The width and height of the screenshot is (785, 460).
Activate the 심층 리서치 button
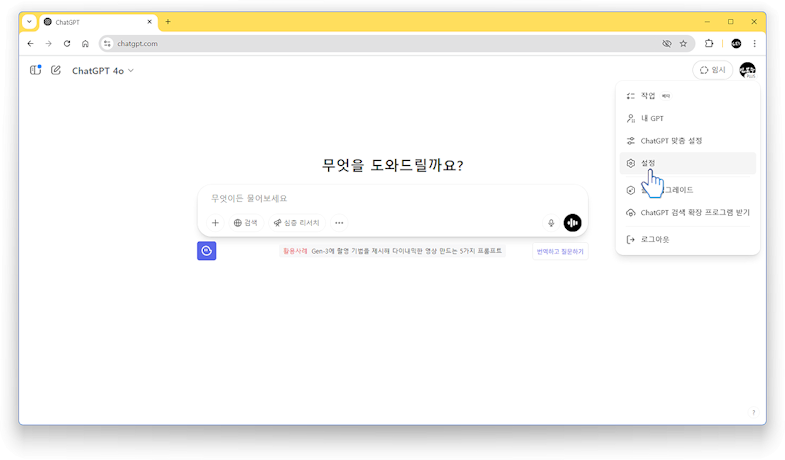point(297,223)
